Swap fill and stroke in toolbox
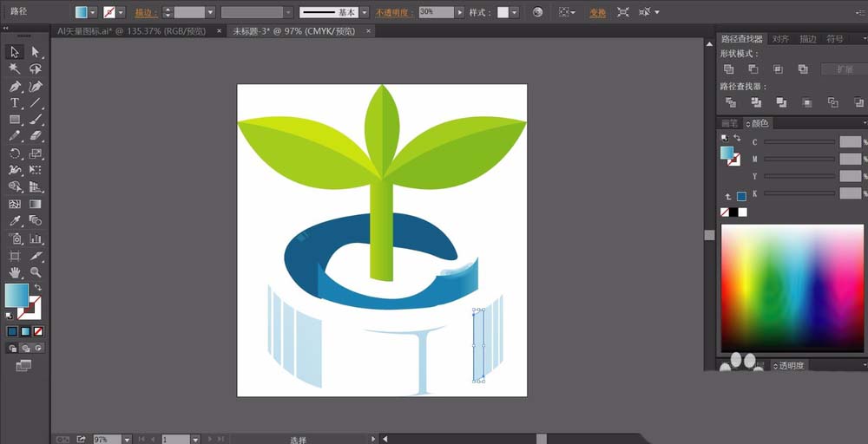 point(37,288)
